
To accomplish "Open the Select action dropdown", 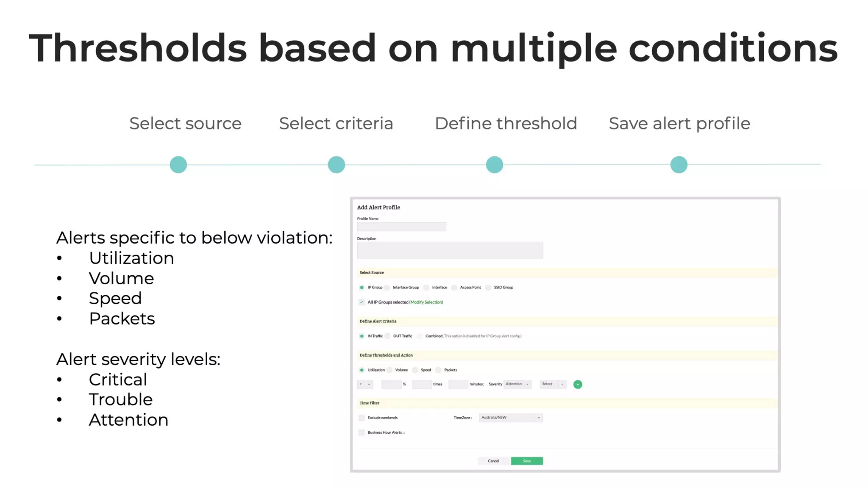I will 553,384.
